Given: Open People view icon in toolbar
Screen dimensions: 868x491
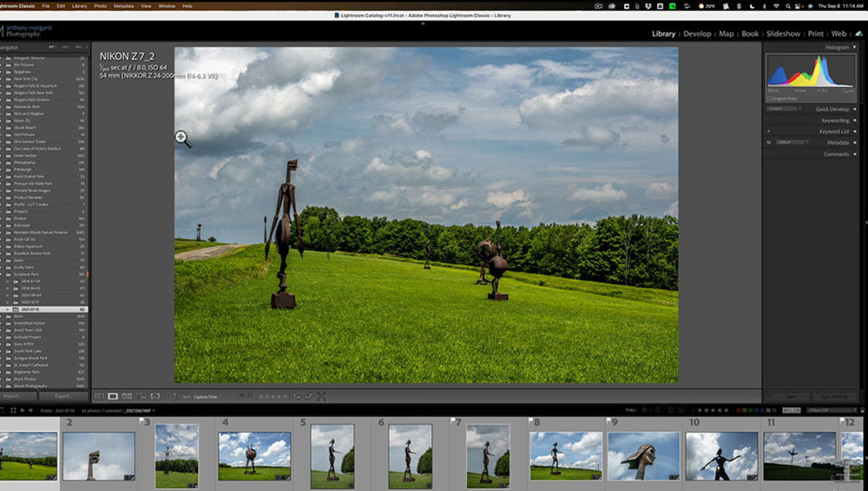Looking at the screenshot, I should click(155, 396).
